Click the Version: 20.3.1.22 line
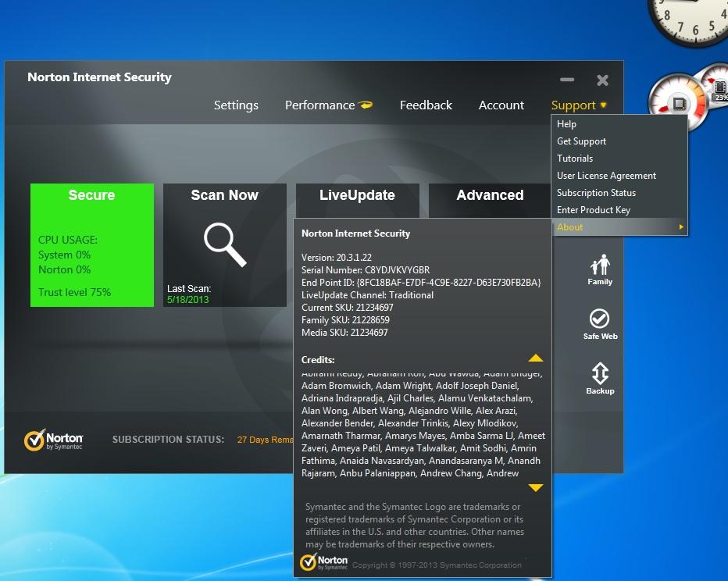Image resolution: width=728 pixels, height=581 pixels. (337, 257)
